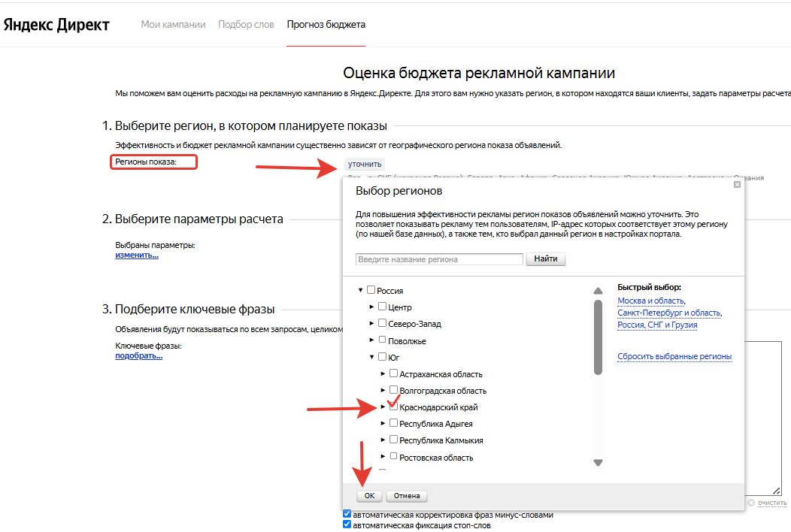Click the уточнить button

(365, 164)
